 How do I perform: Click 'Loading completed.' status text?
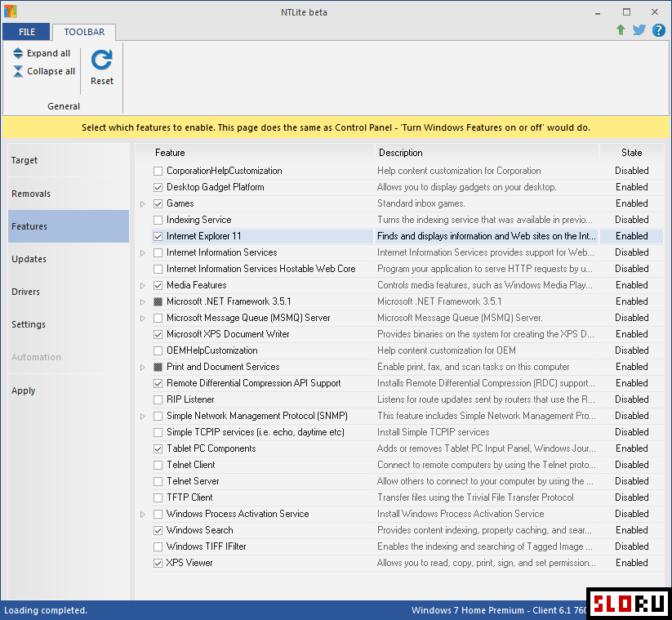pyautogui.click(x=46, y=610)
